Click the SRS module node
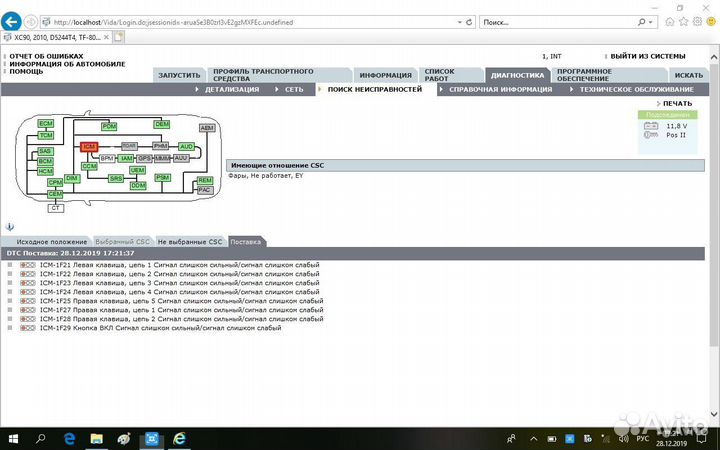The width and height of the screenshot is (720, 450). pyautogui.click(x=116, y=178)
